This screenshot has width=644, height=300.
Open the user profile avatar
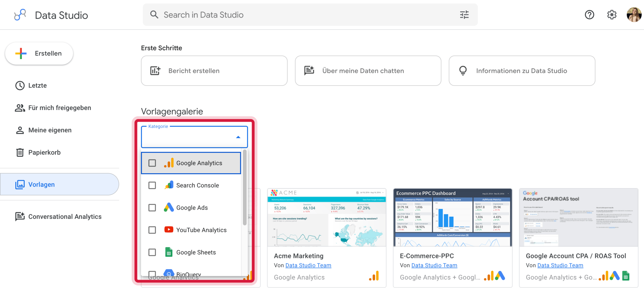coord(634,15)
